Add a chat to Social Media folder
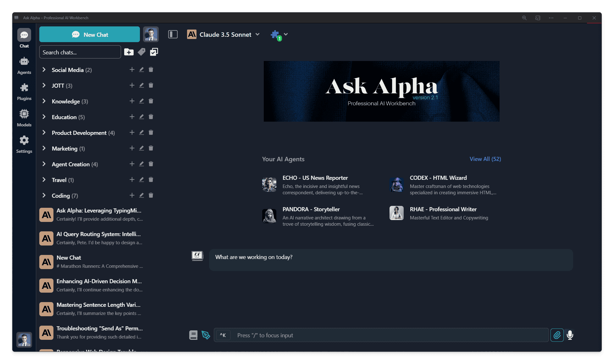The width and height of the screenshot is (614, 364). point(132,69)
